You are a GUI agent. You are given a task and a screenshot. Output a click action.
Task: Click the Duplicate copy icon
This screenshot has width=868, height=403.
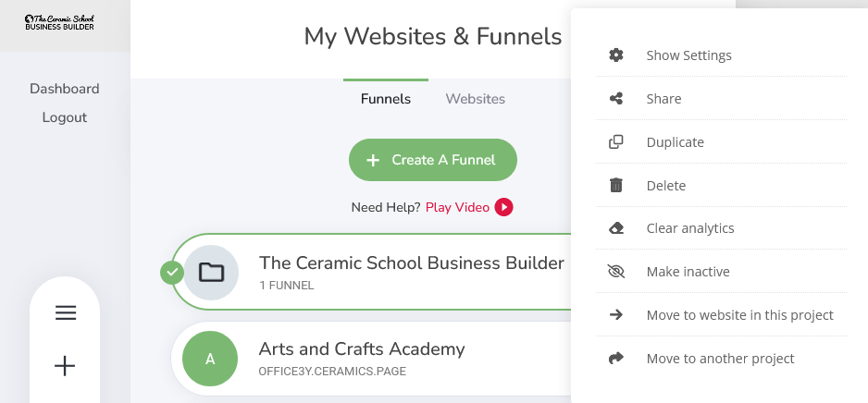click(615, 142)
